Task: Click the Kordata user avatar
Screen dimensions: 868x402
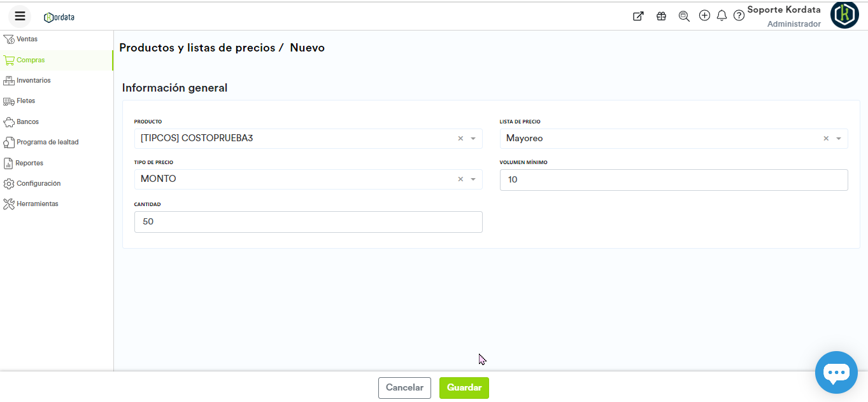Action: point(844,15)
